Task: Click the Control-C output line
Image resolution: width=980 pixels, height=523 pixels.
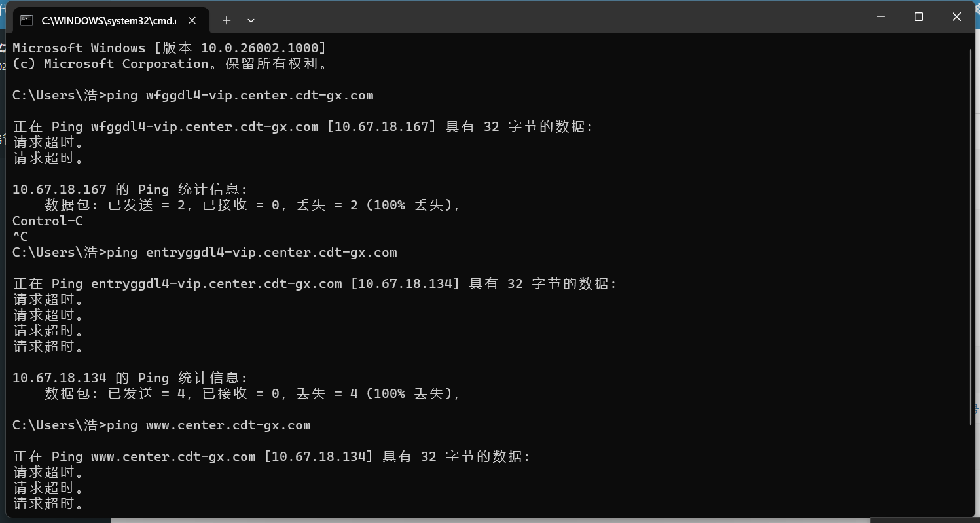Action: [48, 221]
